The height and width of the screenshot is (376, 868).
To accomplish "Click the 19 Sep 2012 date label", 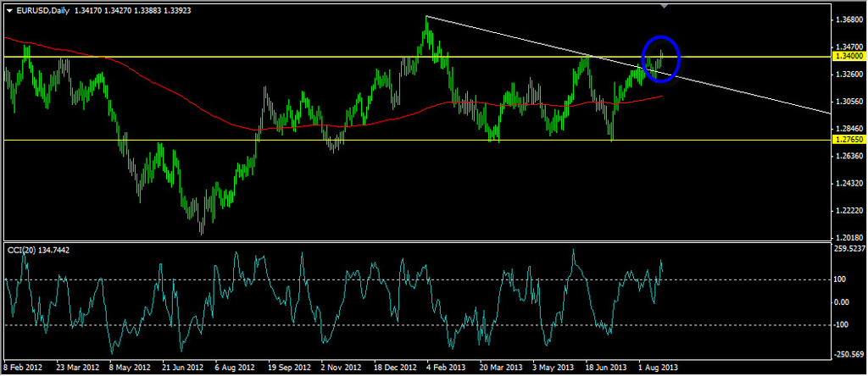I will 288,368.
